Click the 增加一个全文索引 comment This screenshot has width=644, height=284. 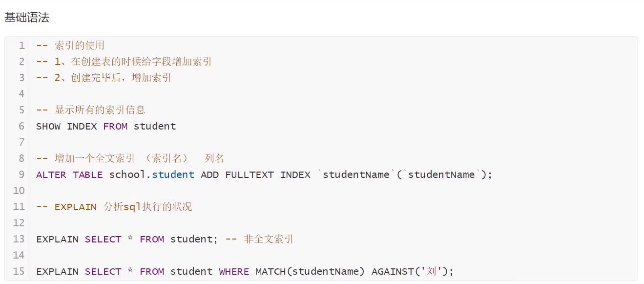[x=95, y=158]
